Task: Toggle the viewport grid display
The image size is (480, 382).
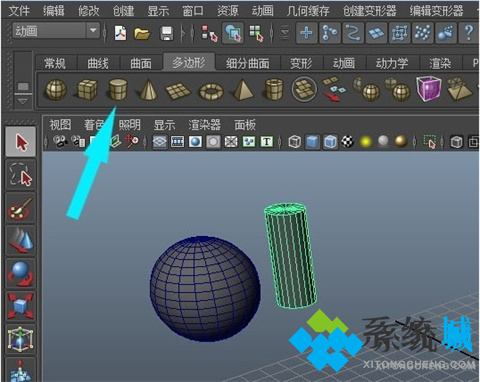Action: pos(160,142)
